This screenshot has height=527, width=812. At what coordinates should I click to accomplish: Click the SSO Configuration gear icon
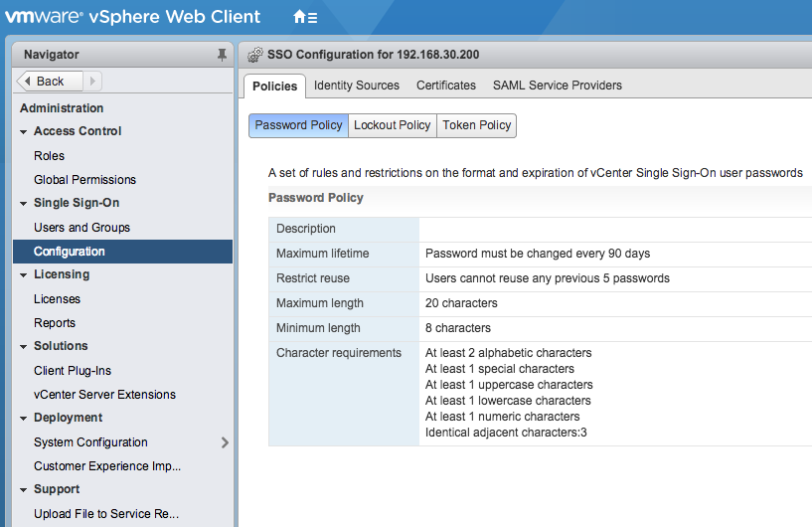point(254,55)
